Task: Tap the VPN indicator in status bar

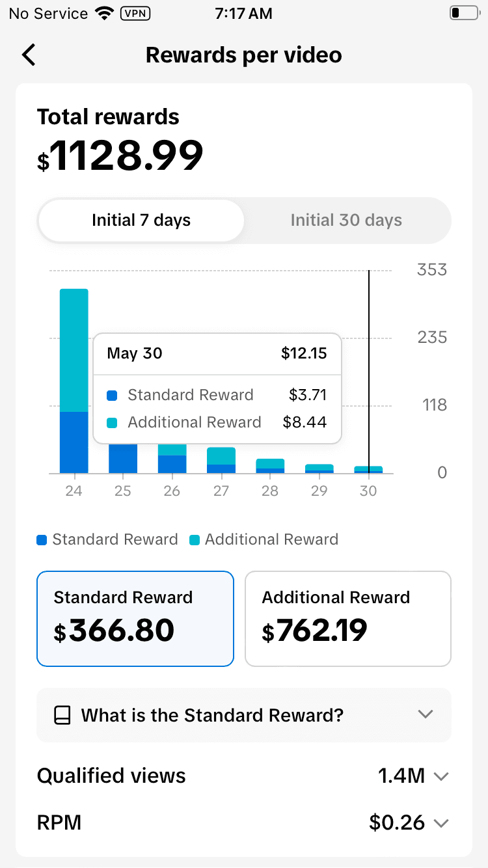Action: point(135,13)
